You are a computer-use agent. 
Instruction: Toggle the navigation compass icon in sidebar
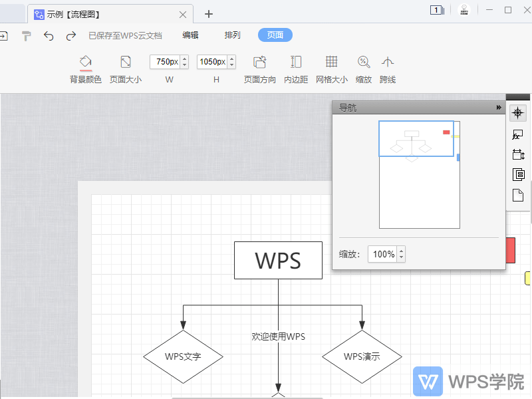click(x=518, y=113)
